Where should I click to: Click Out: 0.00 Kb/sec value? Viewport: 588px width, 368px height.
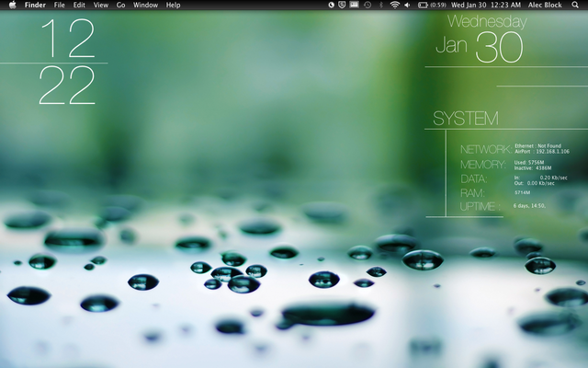pyautogui.click(x=534, y=183)
